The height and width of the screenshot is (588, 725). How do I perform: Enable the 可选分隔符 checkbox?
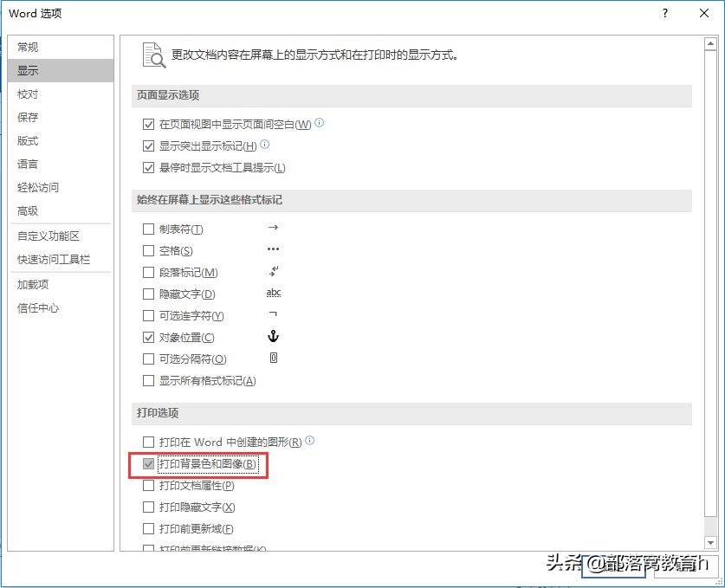(x=148, y=359)
